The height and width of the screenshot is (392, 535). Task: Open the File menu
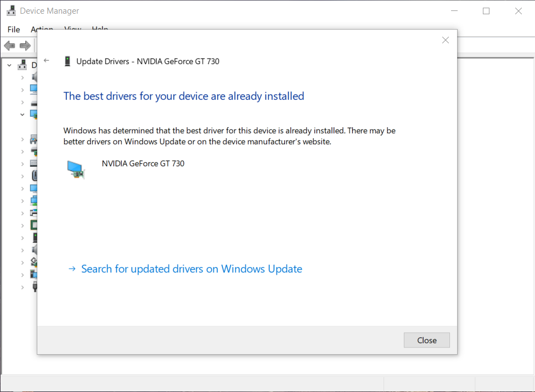(x=14, y=29)
